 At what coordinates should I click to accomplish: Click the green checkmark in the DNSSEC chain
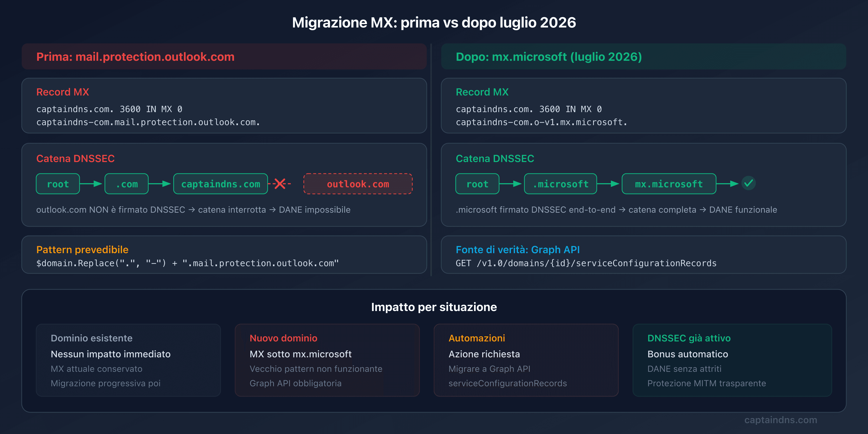click(749, 184)
